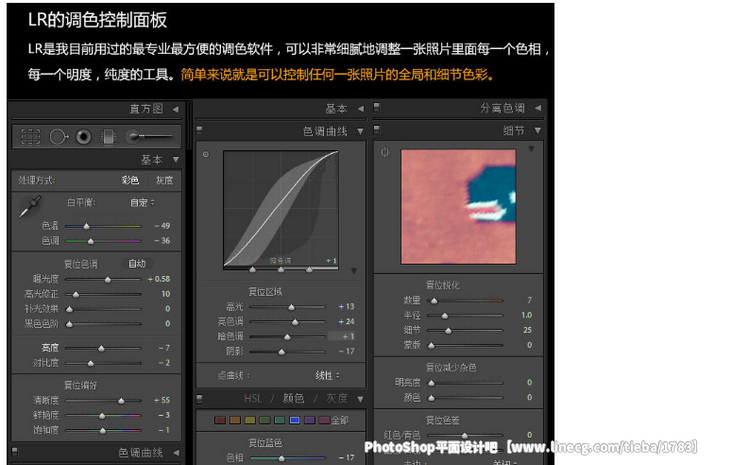Image resolution: width=750 pixels, height=465 pixels.
Task: Collapse the 细节 panel
Action: [538, 130]
